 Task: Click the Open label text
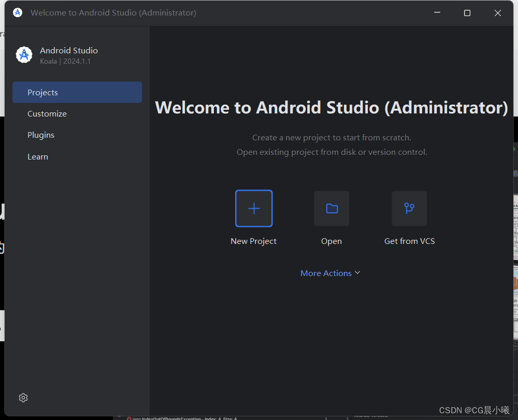(x=332, y=241)
